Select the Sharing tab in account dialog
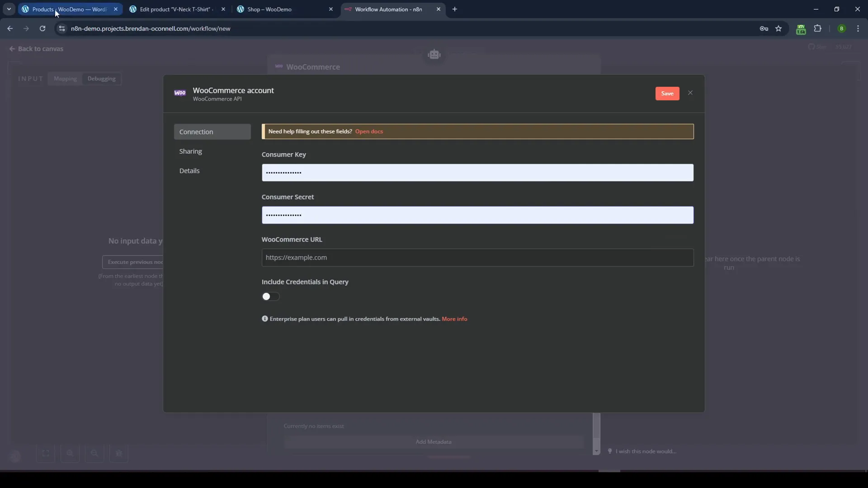 (x=191, y=151)
